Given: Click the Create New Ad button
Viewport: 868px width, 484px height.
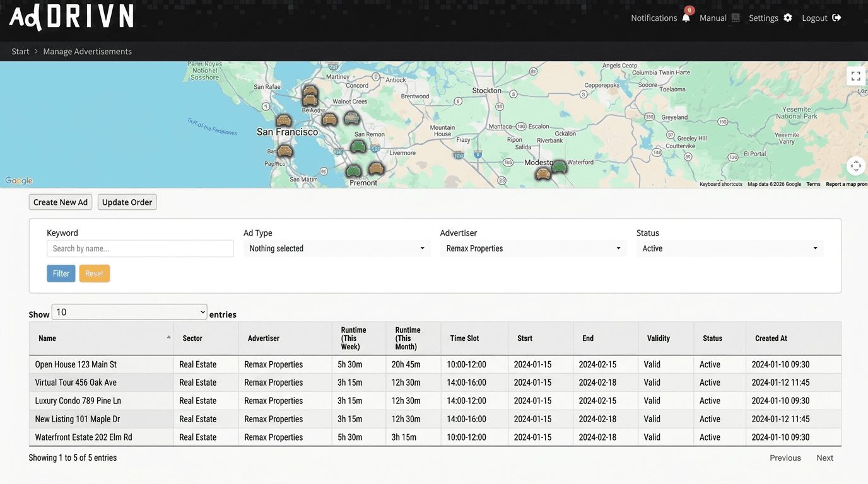Looking at the screenshot, I should [61, 202].
